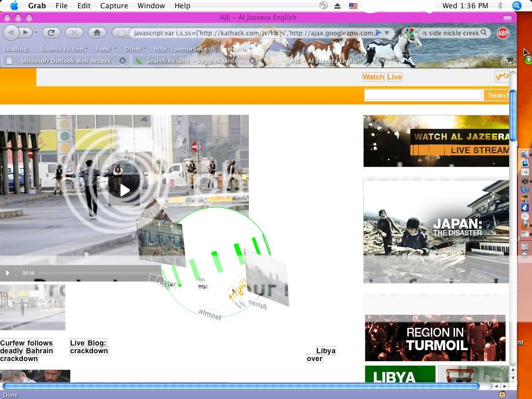532x399 pixels.
Task: Open Spotlight search in the menu bar
Action: coord(516,5)
